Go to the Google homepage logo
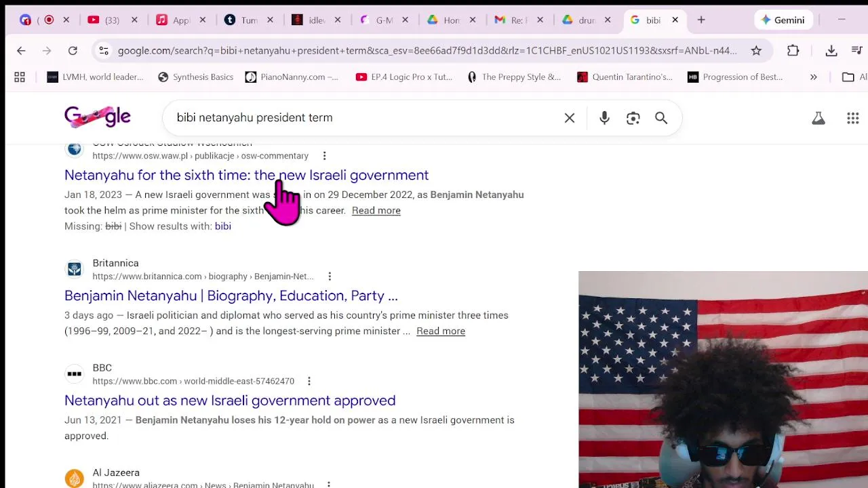868x488 pixels. click(x=98, y=117)
